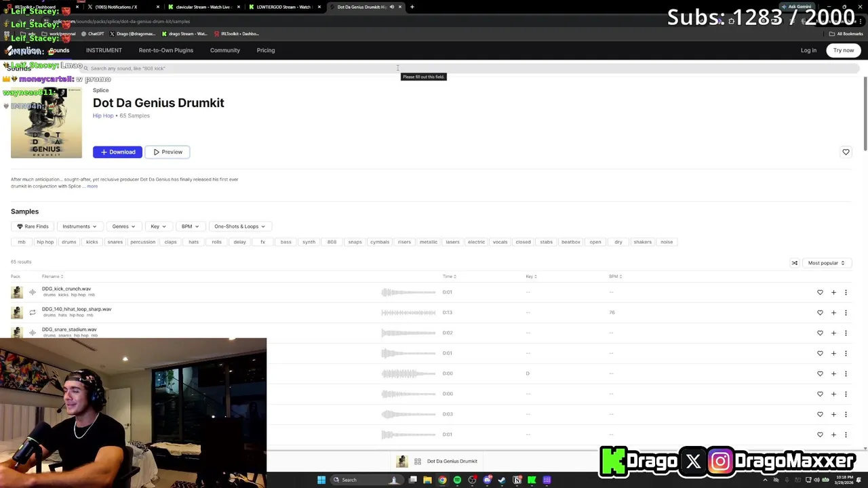The width and height of the screenshot is (868, 488).
Task: Click the Preview button
Action: pos(167,152)
